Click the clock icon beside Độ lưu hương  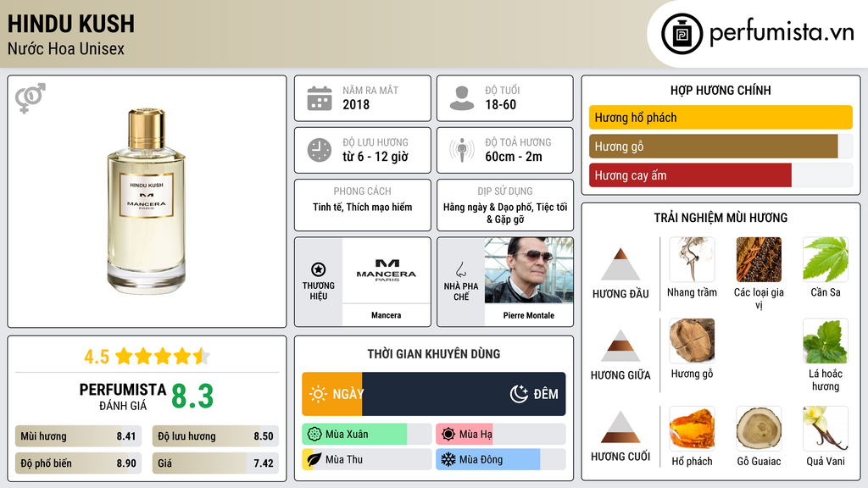point(320,150)
